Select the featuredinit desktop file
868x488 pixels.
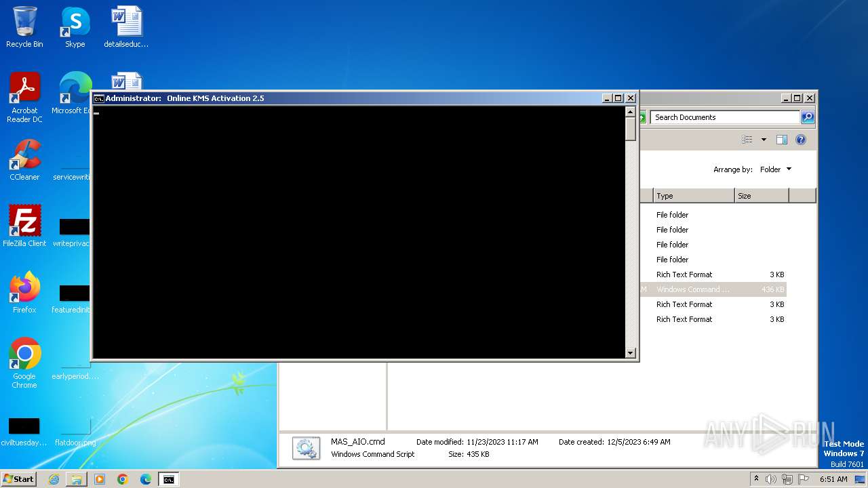[72, 298]
